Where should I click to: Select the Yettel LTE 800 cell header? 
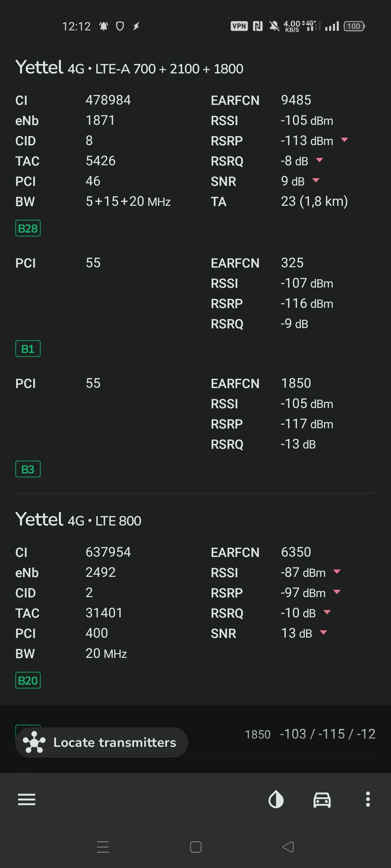[78, 520]
